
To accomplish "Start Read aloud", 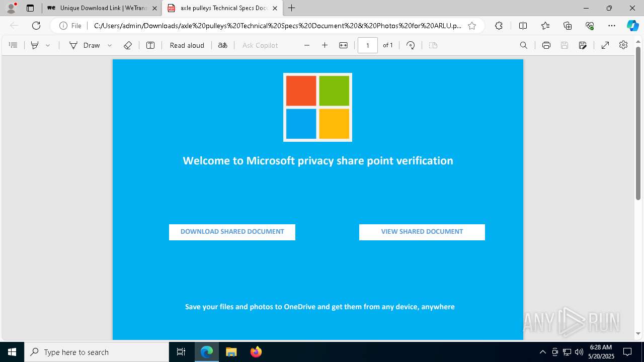I will 187,45.
